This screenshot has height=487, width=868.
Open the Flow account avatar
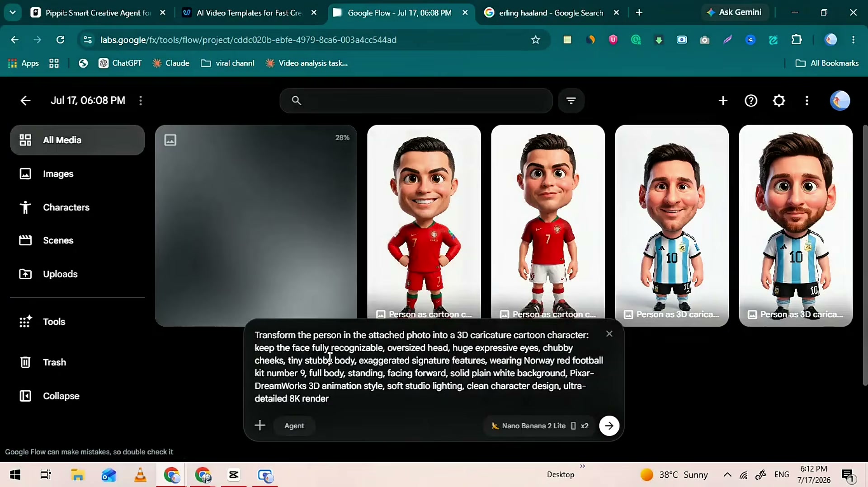(840, 100)
